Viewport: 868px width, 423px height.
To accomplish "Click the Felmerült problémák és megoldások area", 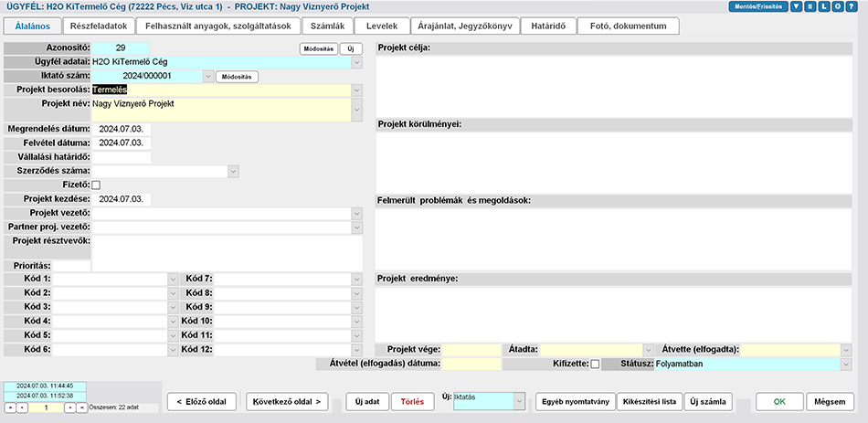I will point(613,239).
